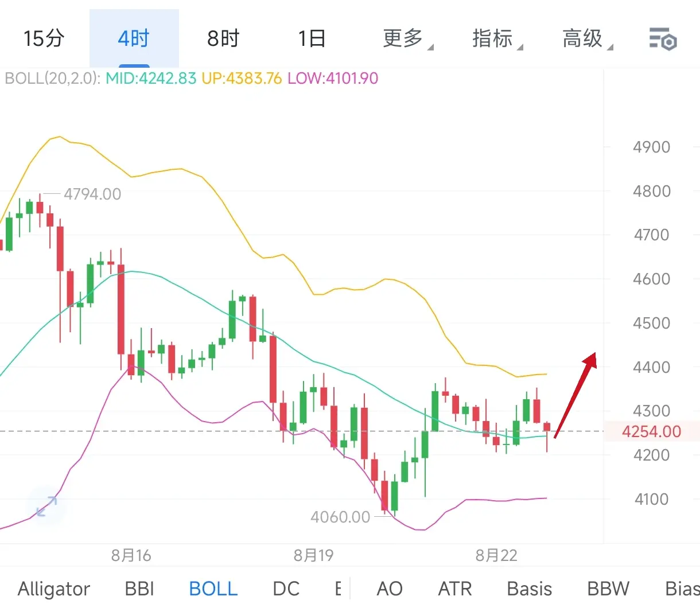Screen dimensions: 700x608
Task: Tap the fullscreen expand arrows icon
Action: coord(46,506)
